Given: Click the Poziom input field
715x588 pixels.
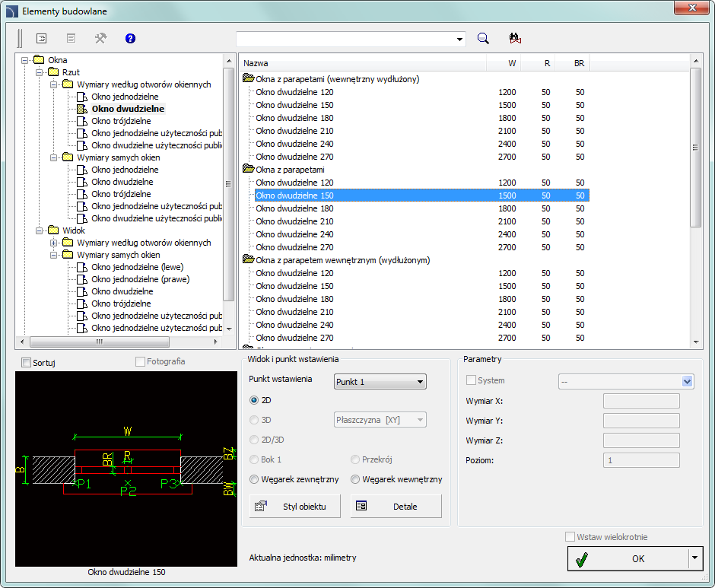Looking at the screenshot, I should click(x=641, y=460).
